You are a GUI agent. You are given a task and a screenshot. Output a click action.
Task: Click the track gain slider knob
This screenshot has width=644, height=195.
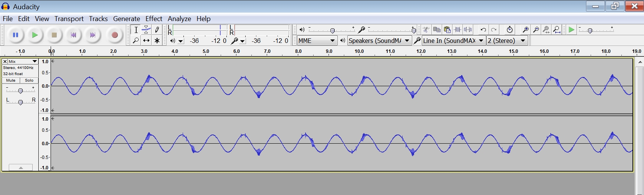pyautogui.click(x=20, y=91)
